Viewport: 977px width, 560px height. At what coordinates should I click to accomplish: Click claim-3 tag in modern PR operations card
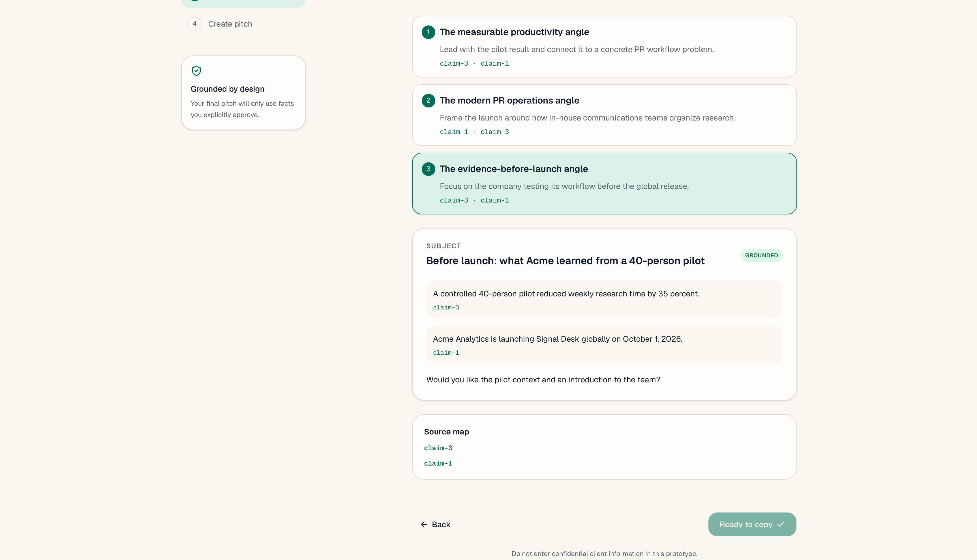click(x=494, y=132)
